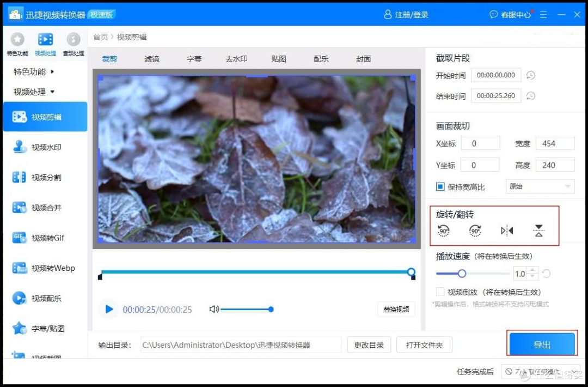This screenshot has width=588, height=387.
Task: Reset playback speed icon
Action: pos(547,274)
